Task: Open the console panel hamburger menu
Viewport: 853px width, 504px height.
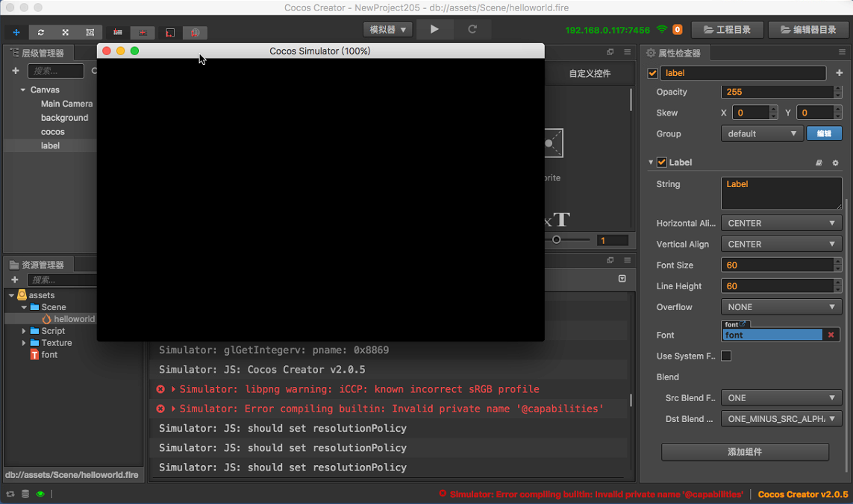Action: [627, 260]
